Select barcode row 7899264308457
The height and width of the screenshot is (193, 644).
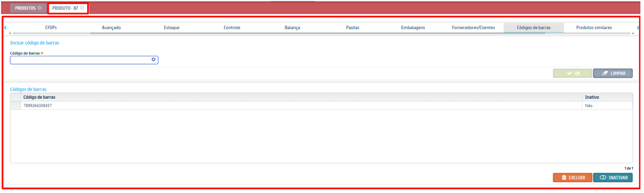[321, 105]
